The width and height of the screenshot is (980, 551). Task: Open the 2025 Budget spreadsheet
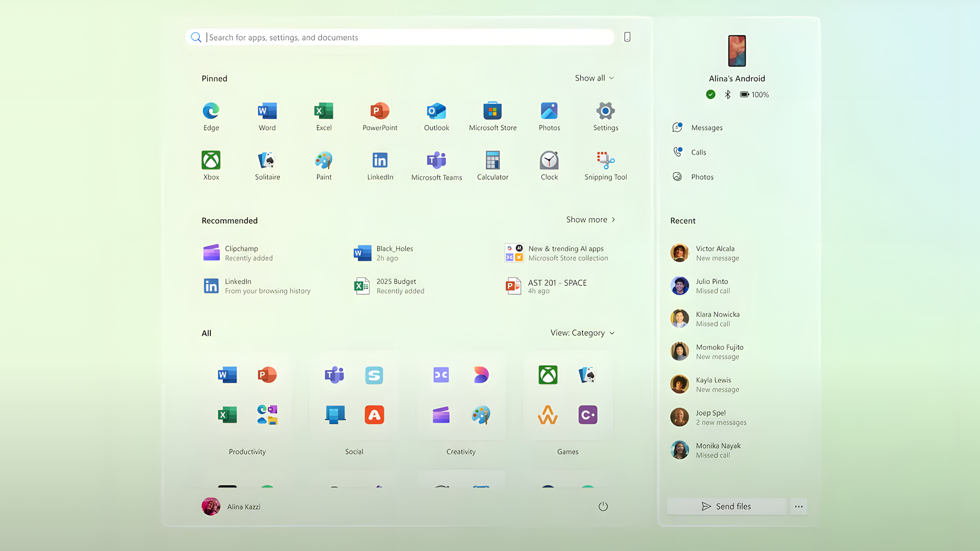point(389,286)
